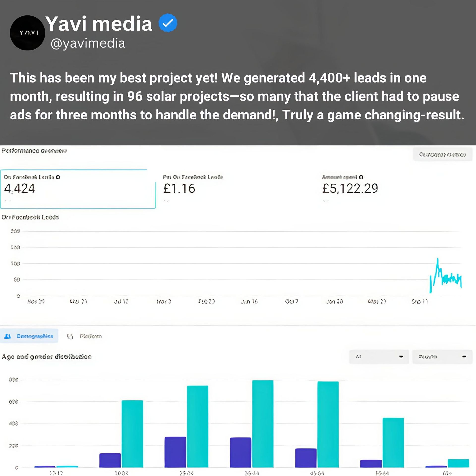Switch to the Platform tab
This screenshot has width=476, height=476.
(85, 336)
